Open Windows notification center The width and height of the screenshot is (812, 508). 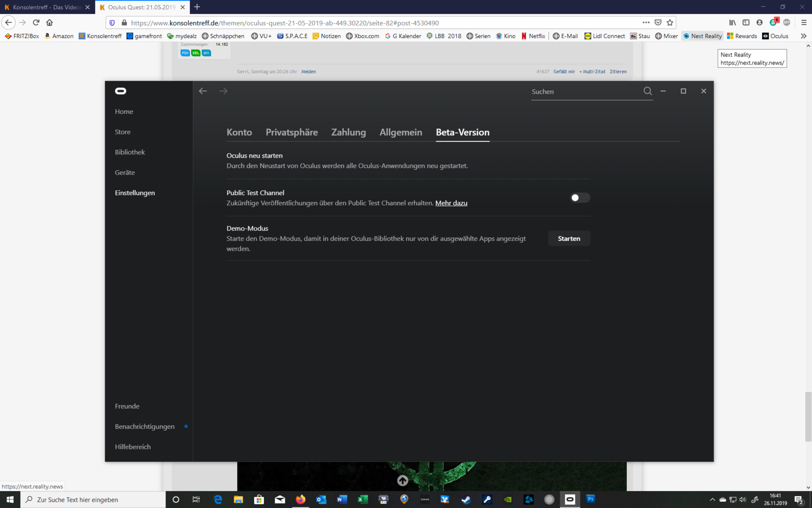pyautogui.click(x=799, y=500)
